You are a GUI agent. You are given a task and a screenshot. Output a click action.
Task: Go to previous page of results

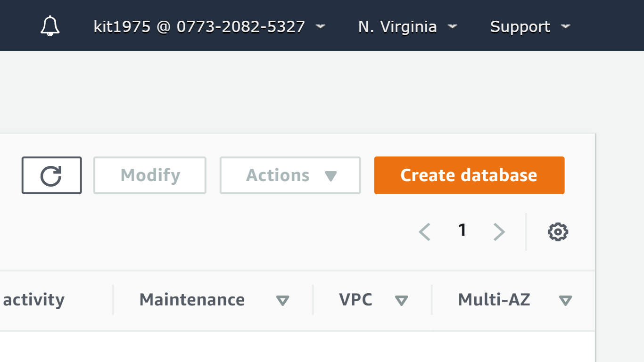(x=424, y=232)
